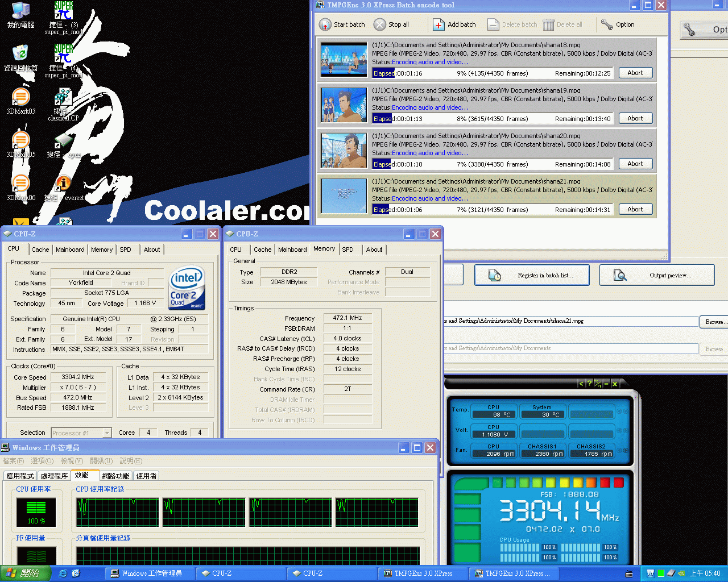728x582 pixels.
Task: Open the 應用程式 tab in Task Manager
Action: (x=20, y=476)
